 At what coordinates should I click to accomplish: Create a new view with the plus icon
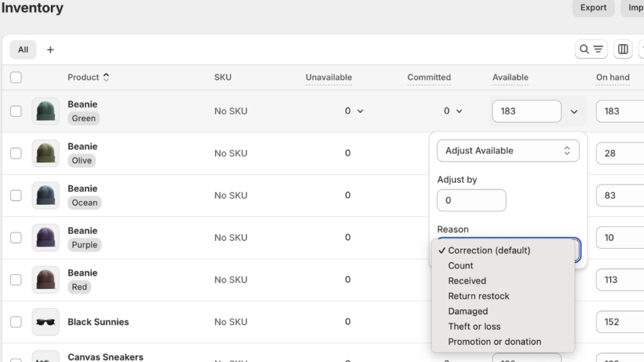click(50, 49)
